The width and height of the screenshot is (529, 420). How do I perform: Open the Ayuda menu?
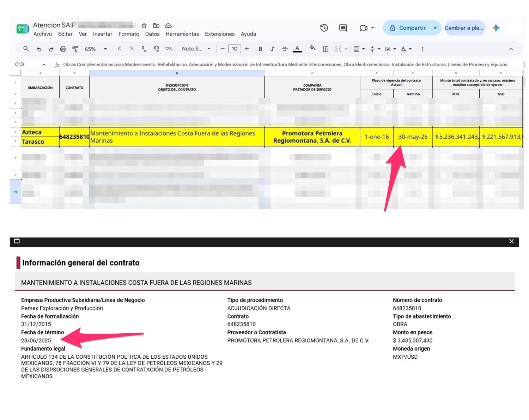click(x=248, y=34)
